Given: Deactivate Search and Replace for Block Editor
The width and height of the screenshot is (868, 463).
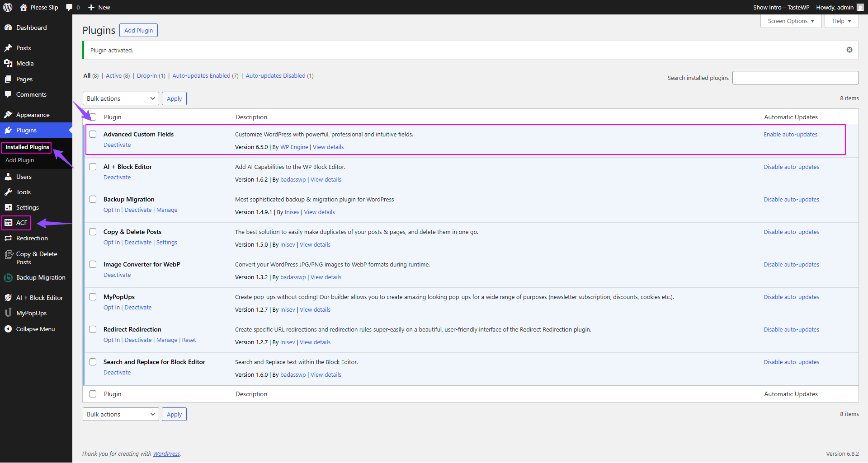Looking at the screenshot, I should 117,373.
